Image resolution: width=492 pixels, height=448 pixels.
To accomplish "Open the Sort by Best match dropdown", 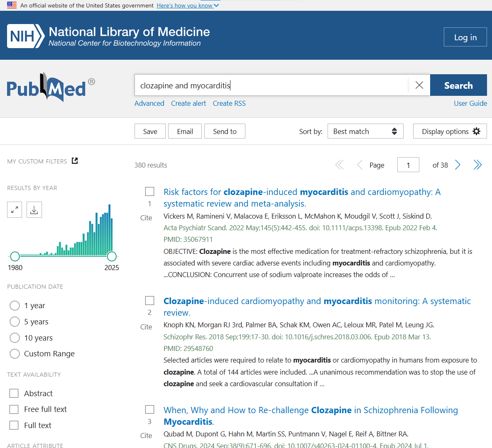I will coord(365,131).
